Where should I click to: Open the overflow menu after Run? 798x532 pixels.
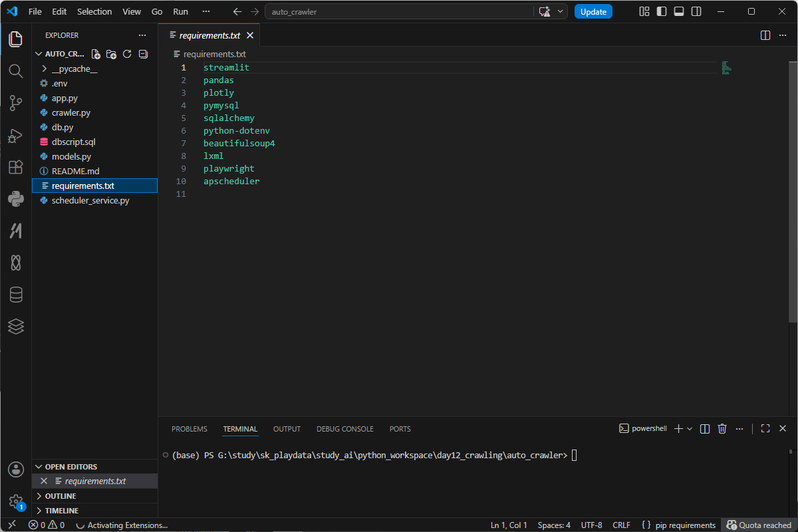206,11
